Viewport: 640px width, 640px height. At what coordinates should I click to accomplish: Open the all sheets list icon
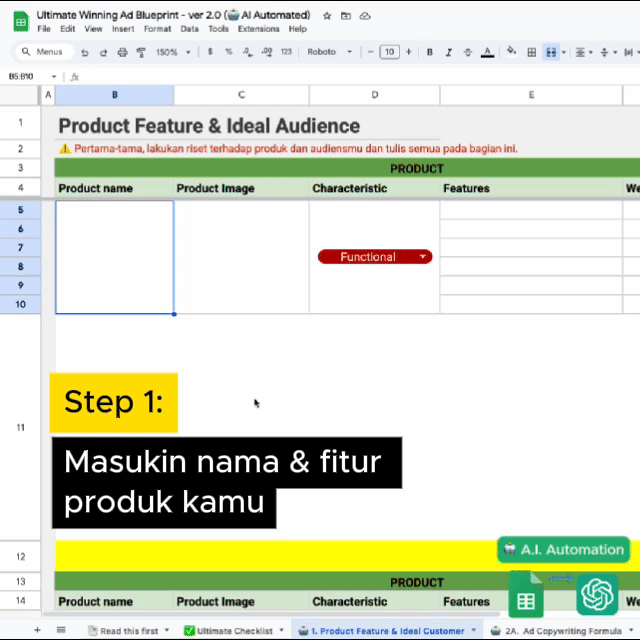pyautogui.click(x=61, y=630)
